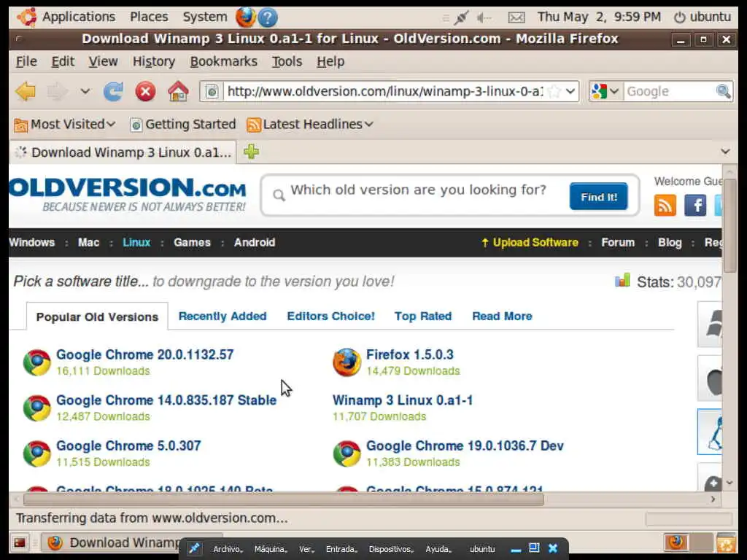747x560 pixels.
Task: Open the Upload Software link
Action: 530,242
